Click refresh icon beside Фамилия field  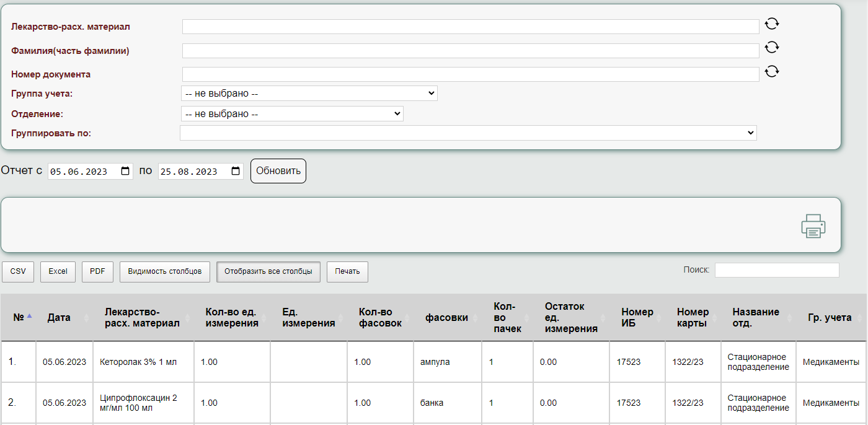pos(771,48)
